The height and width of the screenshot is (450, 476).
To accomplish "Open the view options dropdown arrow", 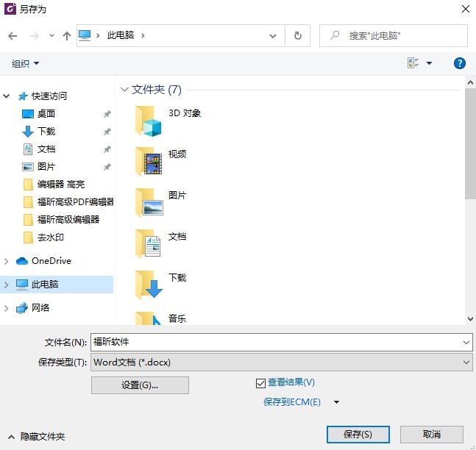I will click(x=429, y=63).
